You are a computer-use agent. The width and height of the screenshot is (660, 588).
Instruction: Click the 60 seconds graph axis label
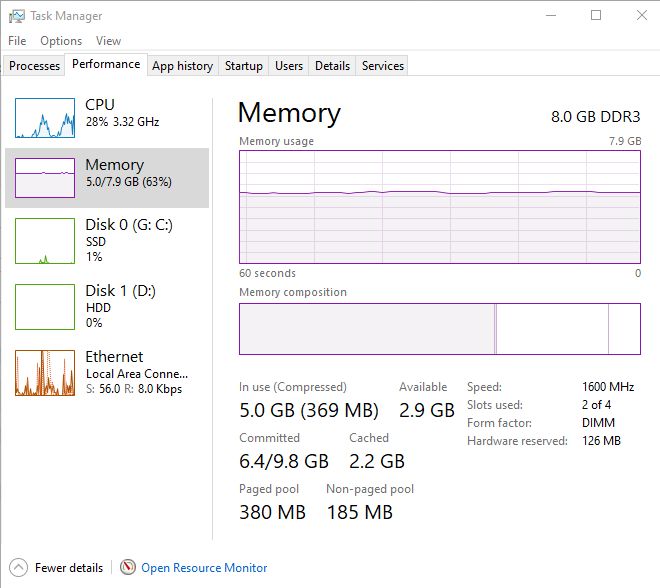click(x=267, y=273)
